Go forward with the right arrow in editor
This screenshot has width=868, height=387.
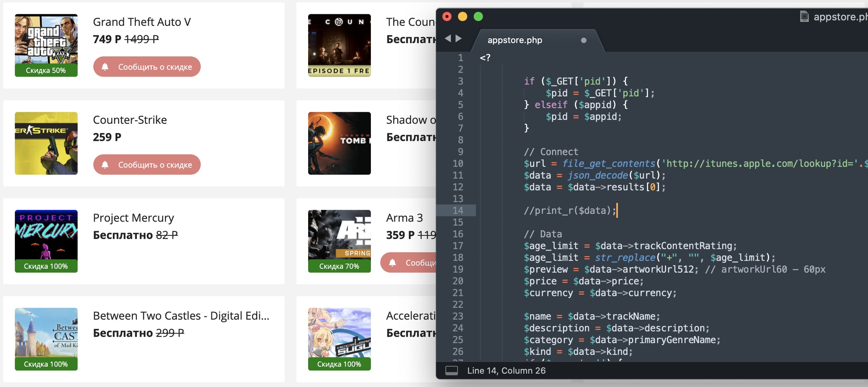(x=459, y=39)
